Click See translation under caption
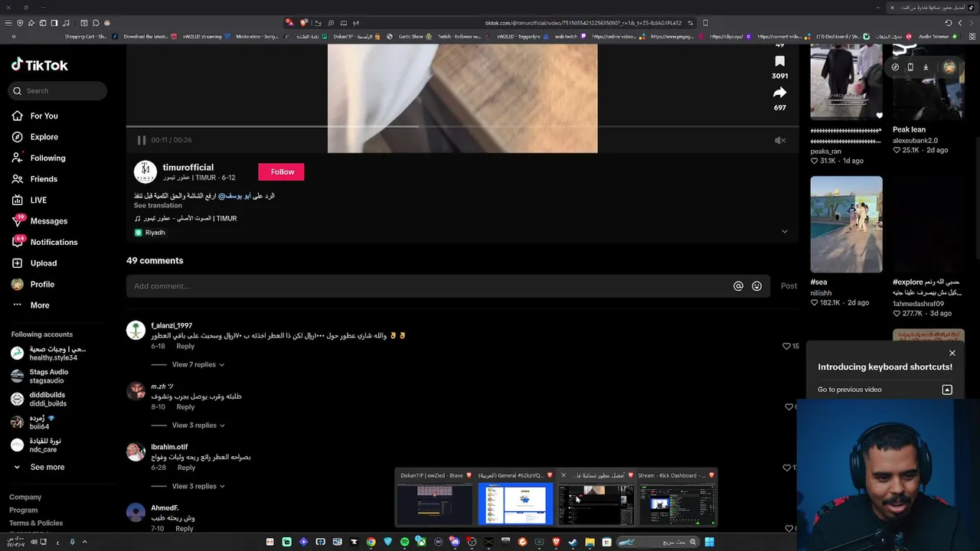980x551 pixels. (x=158, y=205)
